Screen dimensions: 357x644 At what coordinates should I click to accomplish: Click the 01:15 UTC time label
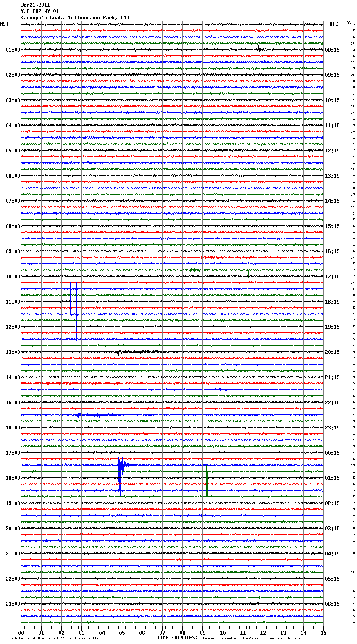point(332,478)
